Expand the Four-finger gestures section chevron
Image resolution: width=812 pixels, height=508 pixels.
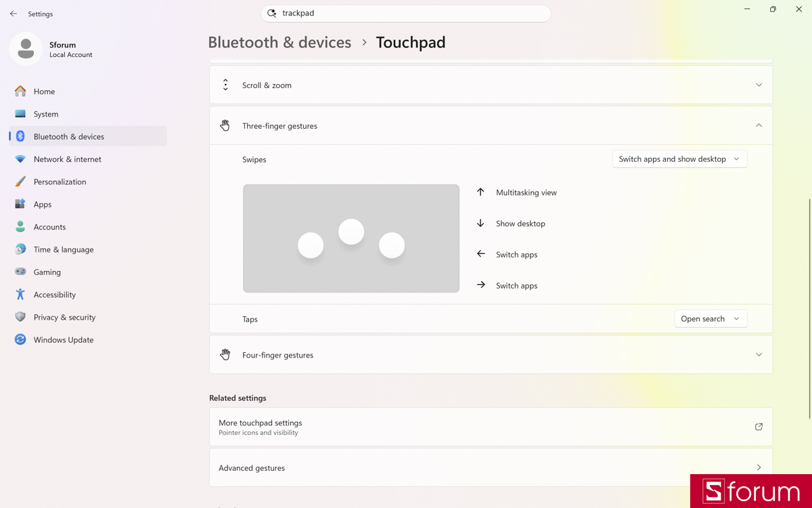[759, 355]
